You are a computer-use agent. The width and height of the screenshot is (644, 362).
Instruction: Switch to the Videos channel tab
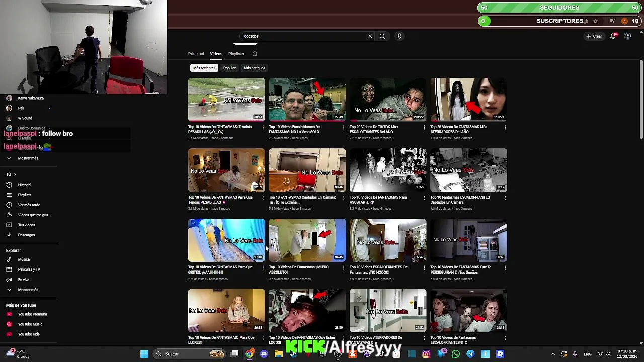pos(216,54)
